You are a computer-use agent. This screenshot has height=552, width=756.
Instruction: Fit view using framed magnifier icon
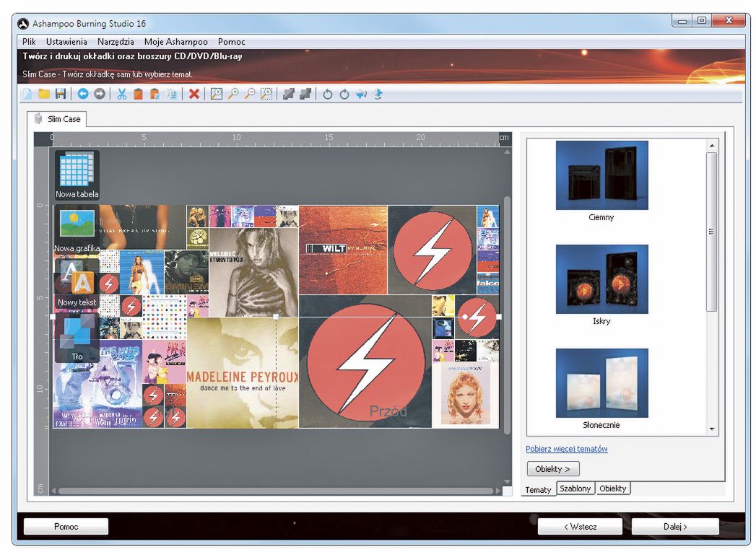217,94
